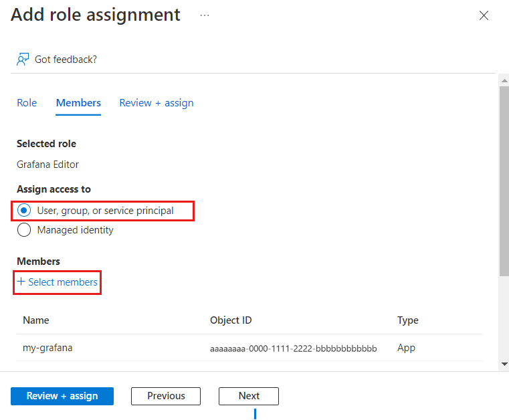Screen dimensions: 509x420
Task: Select the my-grafana member row
Action: pyautogui.click(x=47, y=348)
